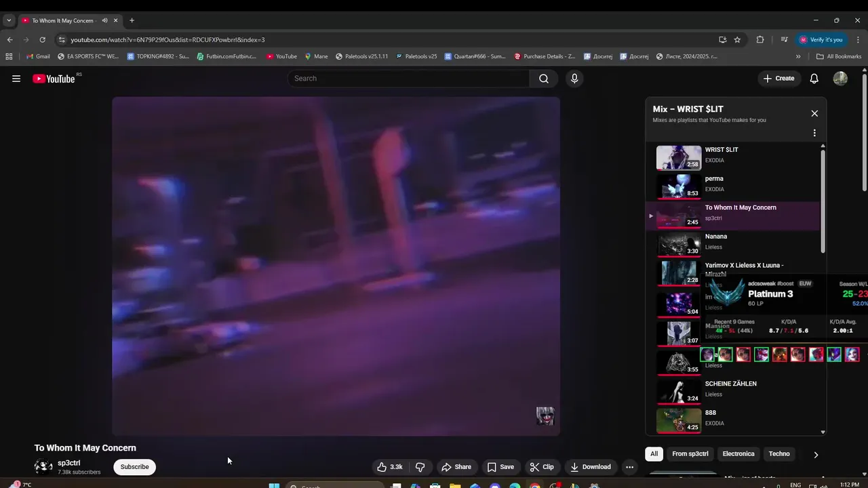The image size is (868, 488).
Task: Save the video to a playlist
Action: 500,467
